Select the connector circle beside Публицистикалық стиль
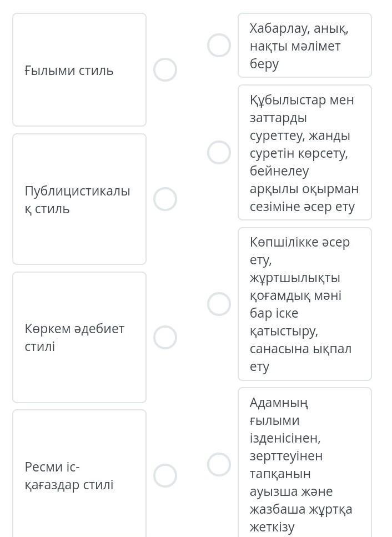The height and width of the screenshot is (537, 392). 165,199
